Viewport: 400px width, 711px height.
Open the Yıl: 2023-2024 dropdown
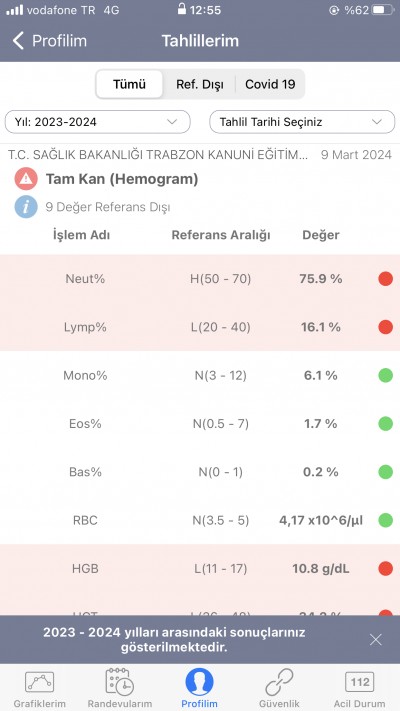[x=98, y=122]
